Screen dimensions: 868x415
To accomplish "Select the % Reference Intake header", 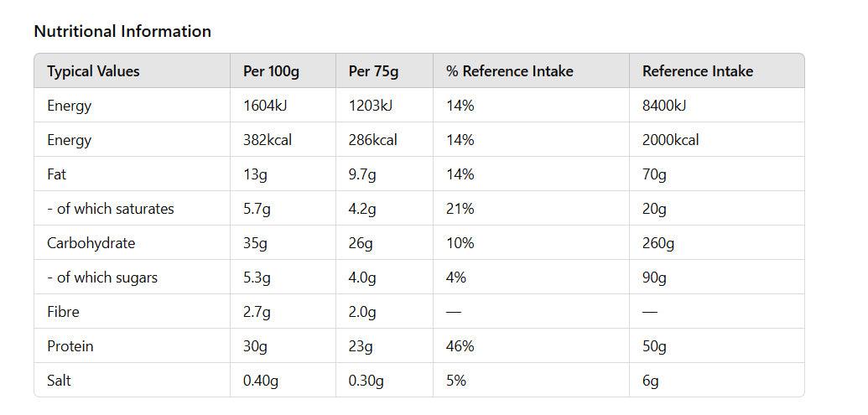I will (x=509, y=71).
